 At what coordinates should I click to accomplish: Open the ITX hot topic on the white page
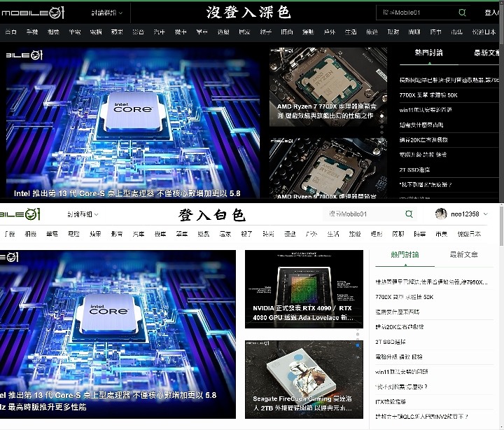pos(391,401)
